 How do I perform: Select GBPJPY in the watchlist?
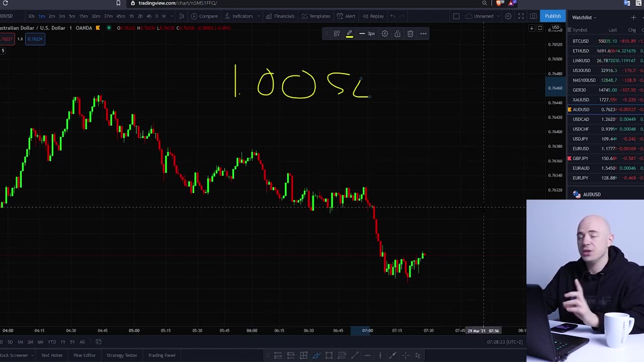click(606, 158)
